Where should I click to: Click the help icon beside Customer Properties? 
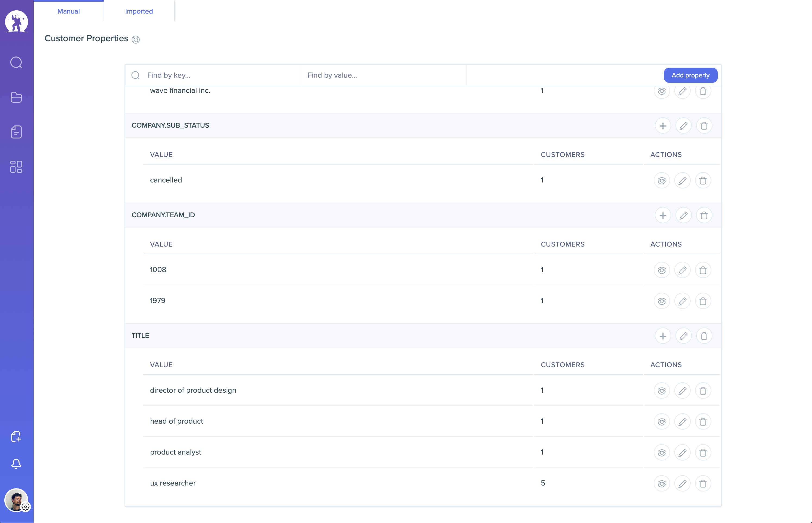coord(136,40)
